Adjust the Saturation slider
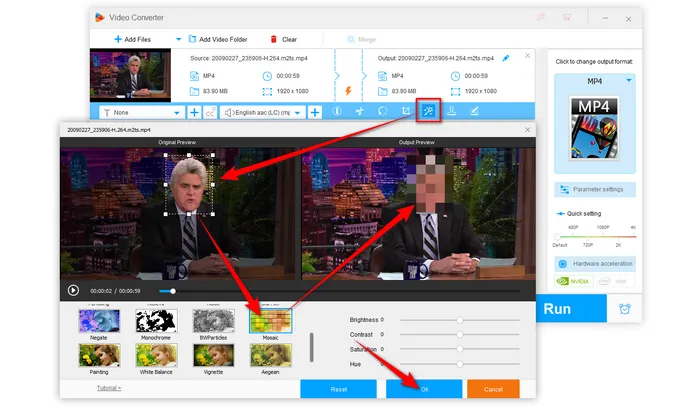The width and height of the screenshot is (700, 407). pos(459,349)
